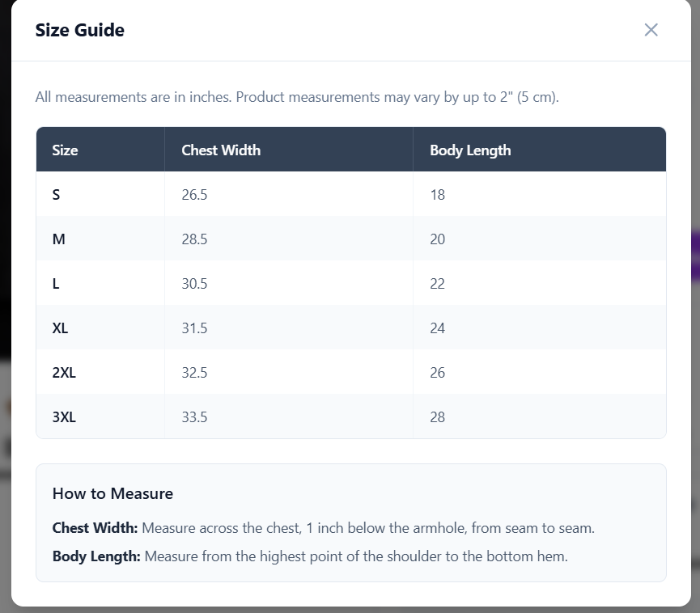The height and width of the screenshot is (613, 700).
Task: Select the 2XL size row label
Action: 64,373
